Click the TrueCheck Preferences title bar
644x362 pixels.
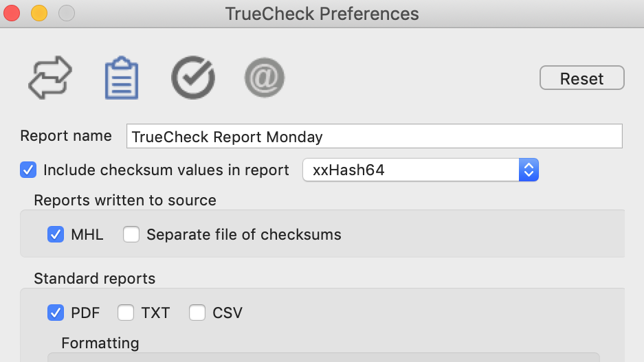coord(322,14)
